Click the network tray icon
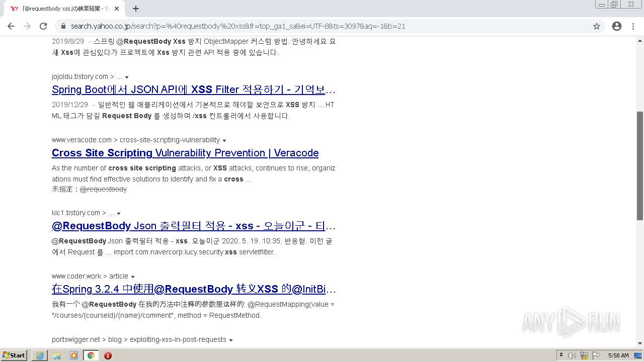The image size is (644, 362). click(x=584, y=355)
